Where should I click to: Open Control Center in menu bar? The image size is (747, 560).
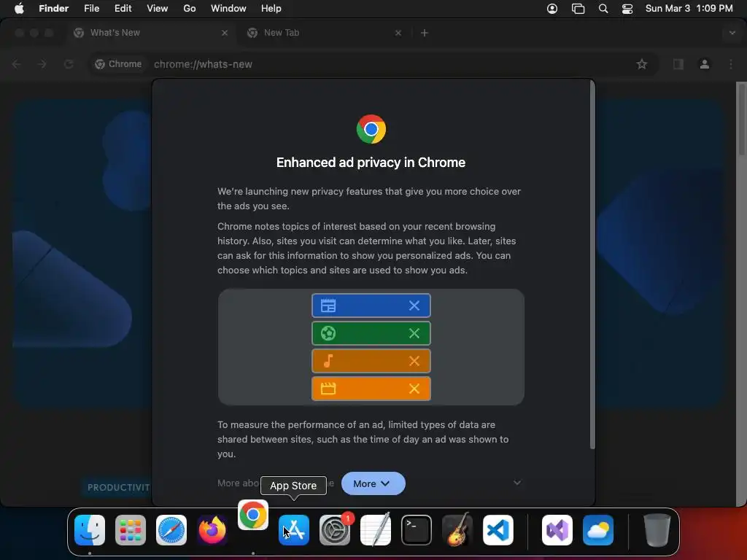[x=627, y=9]
